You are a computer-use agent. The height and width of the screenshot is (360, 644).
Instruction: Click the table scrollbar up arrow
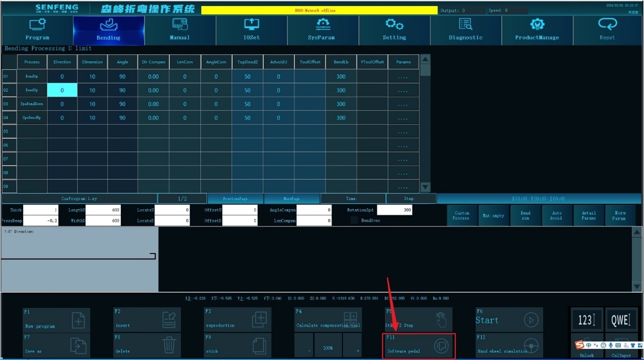click(x=425, y=59)
